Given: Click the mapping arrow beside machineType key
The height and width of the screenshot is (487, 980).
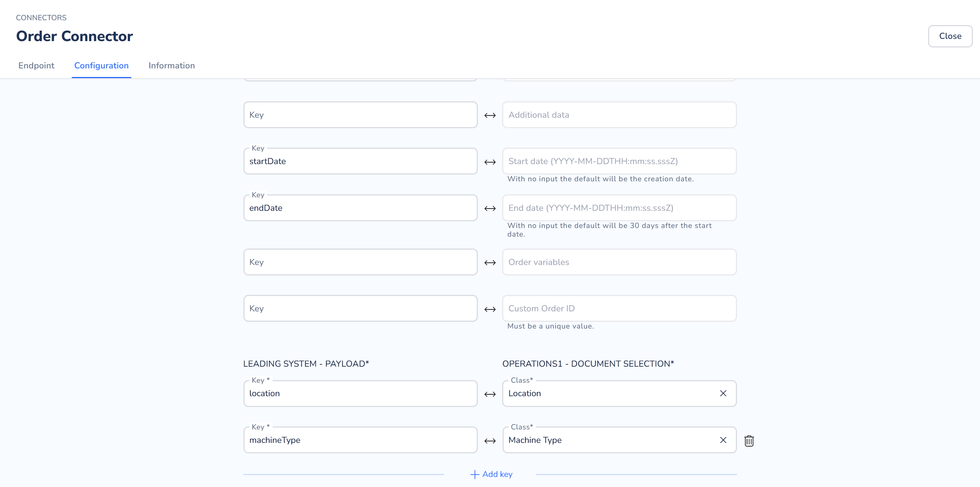Looking at the screenshot, I should coord(490,441).
